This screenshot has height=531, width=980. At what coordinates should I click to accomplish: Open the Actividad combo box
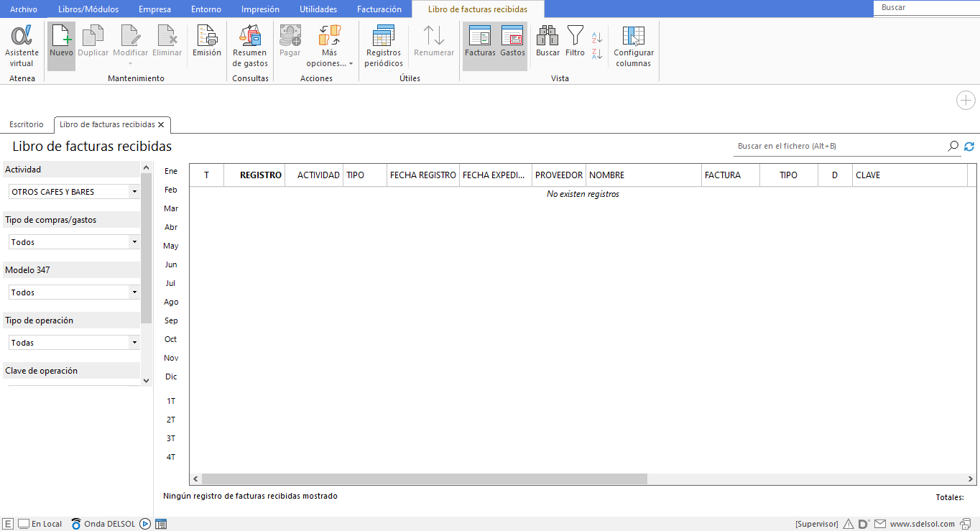point(74,192)
